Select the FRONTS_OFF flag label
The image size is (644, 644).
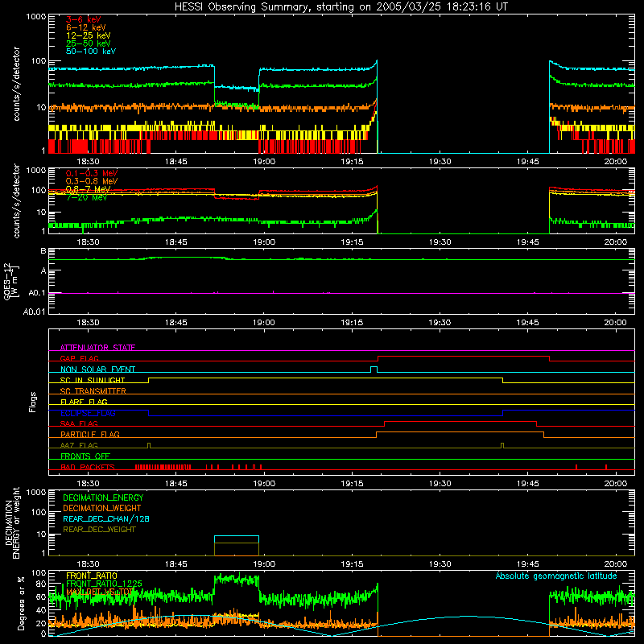[x=85, y=456]
